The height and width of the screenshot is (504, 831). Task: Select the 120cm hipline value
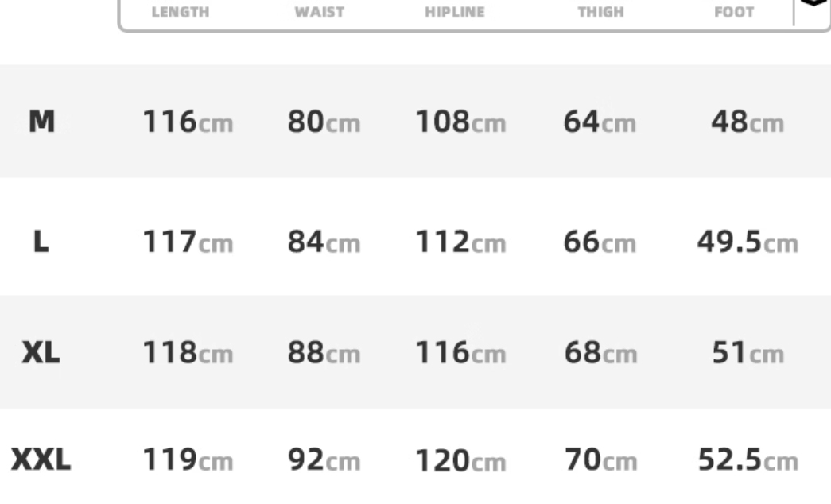460,459
